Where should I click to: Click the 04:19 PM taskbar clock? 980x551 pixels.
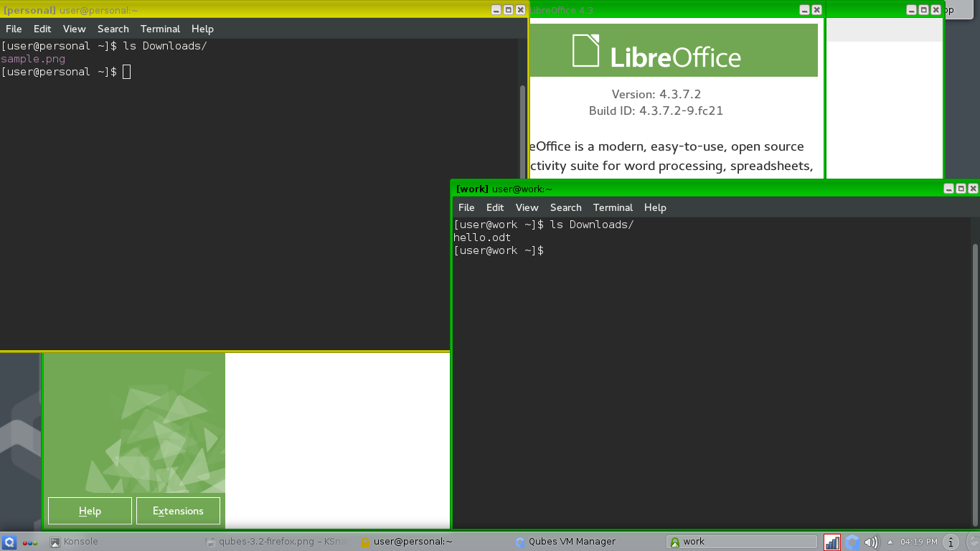(919, 542)
